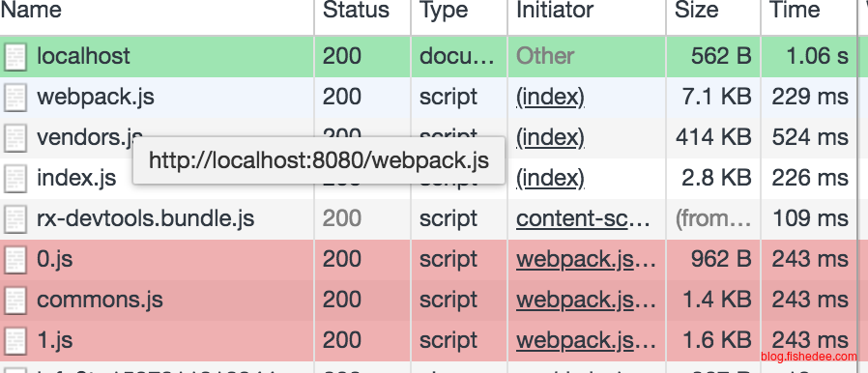Click the 414 KB size cell
Screen dimensions: 868x373
713,137
